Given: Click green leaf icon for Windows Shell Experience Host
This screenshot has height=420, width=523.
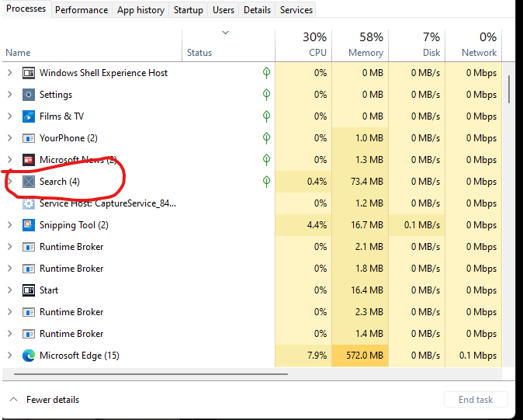Looking at the screenshot, I should click(x=266, y=73).
